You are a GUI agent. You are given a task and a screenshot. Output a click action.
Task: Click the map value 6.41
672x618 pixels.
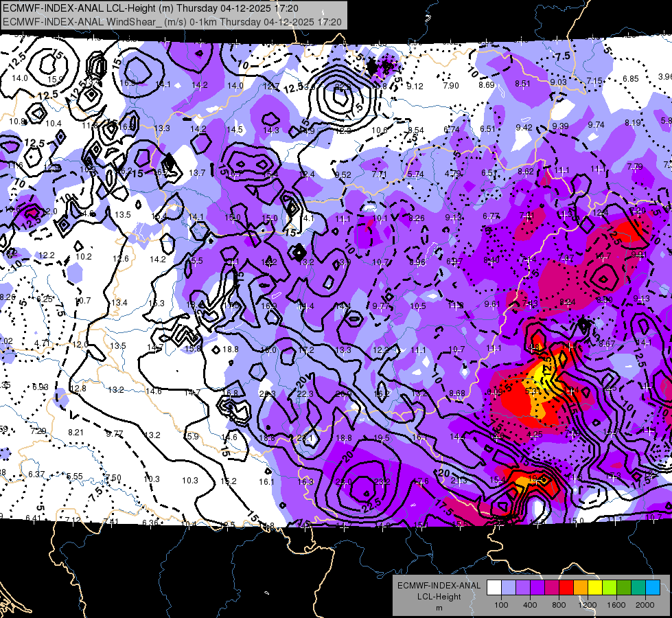click(x=34, y=518)
